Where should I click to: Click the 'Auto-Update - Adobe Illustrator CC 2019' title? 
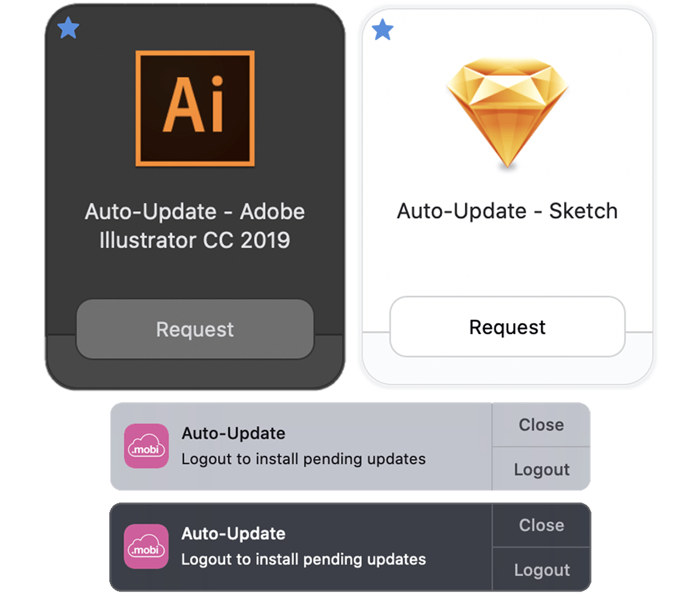point(195,226)
